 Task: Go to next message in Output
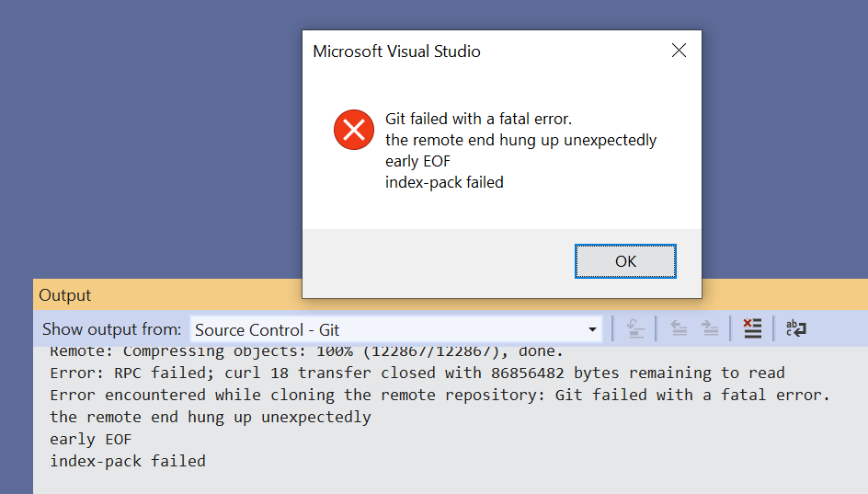tap(709, 328)
